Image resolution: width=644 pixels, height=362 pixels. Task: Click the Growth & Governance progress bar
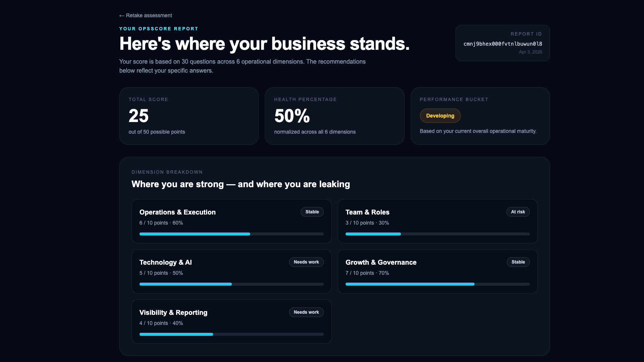click(438, 284)
